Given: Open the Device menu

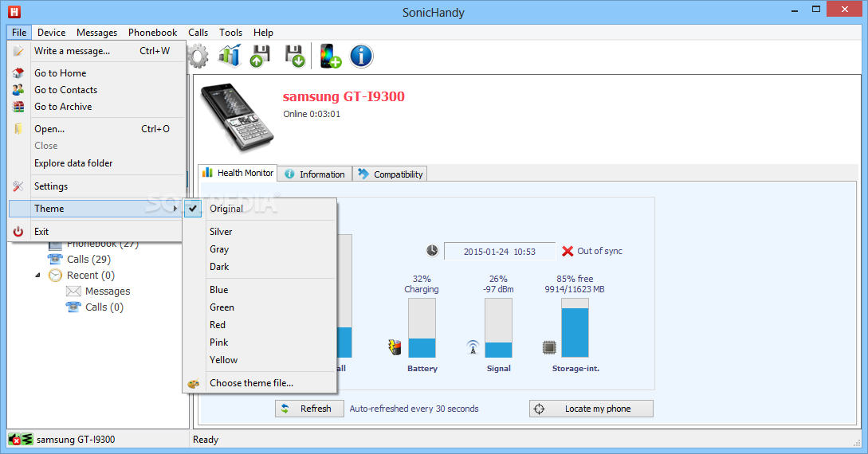Looking at the screenshot, I should click(x=52, y=33).
